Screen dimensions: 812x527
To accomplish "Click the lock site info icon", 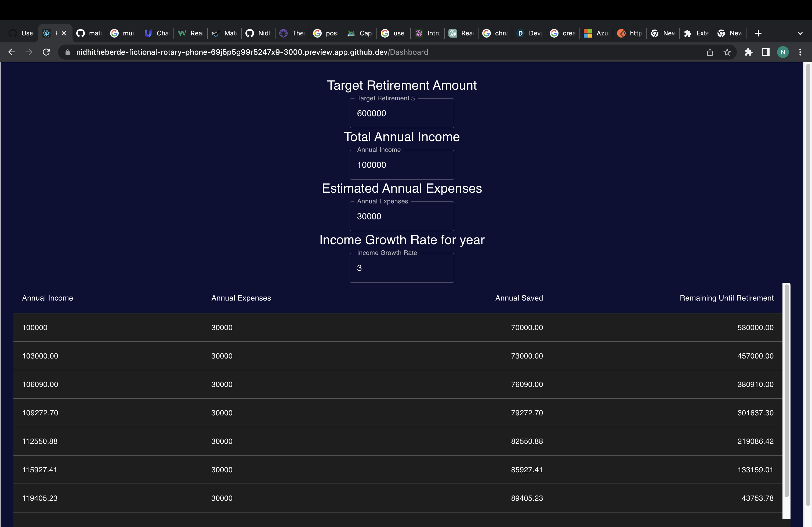I will click(x=68, y=52).
